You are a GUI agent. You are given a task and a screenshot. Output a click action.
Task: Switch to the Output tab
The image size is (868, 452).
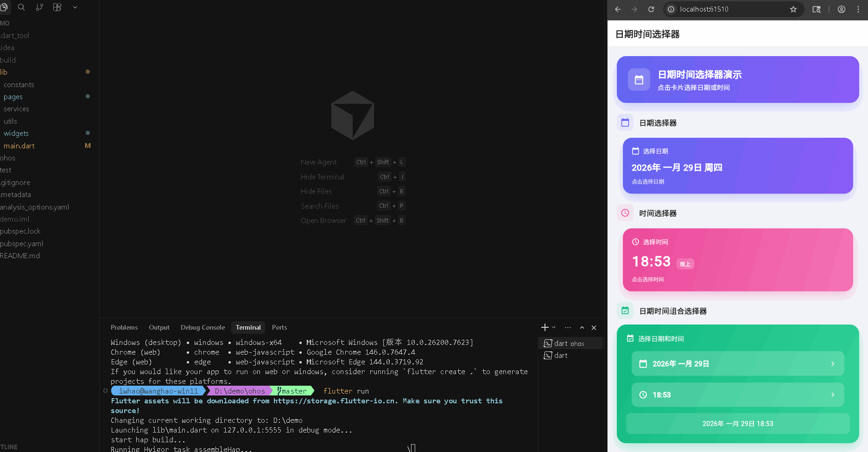click(159, 327)
